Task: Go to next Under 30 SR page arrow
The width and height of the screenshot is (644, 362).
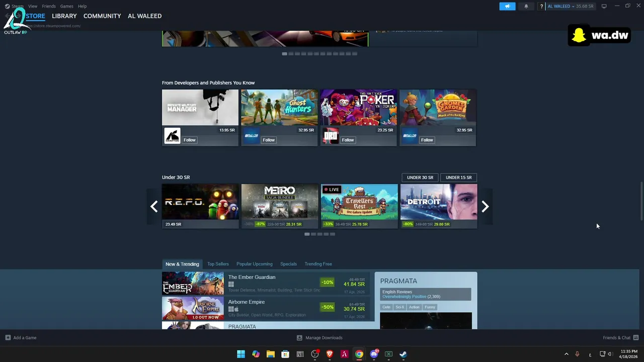Action: 485,207
